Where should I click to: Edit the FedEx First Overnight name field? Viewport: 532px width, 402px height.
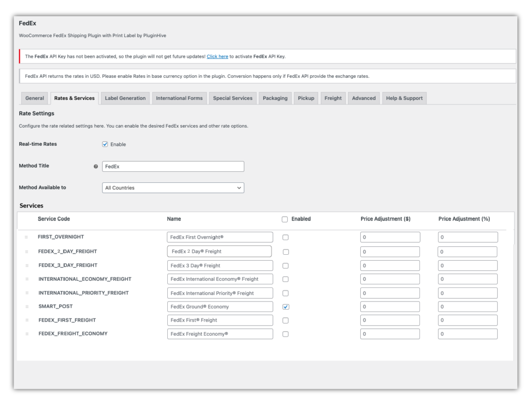[220, 237]
